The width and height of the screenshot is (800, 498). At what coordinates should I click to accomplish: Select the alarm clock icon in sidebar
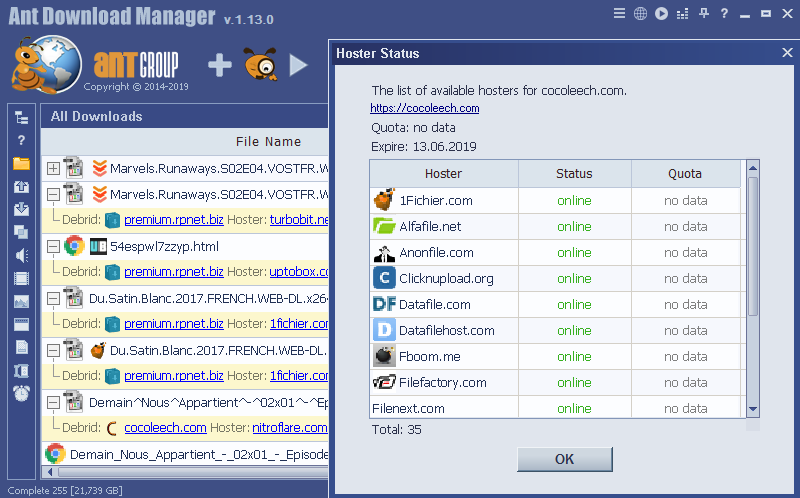[21, 393]
